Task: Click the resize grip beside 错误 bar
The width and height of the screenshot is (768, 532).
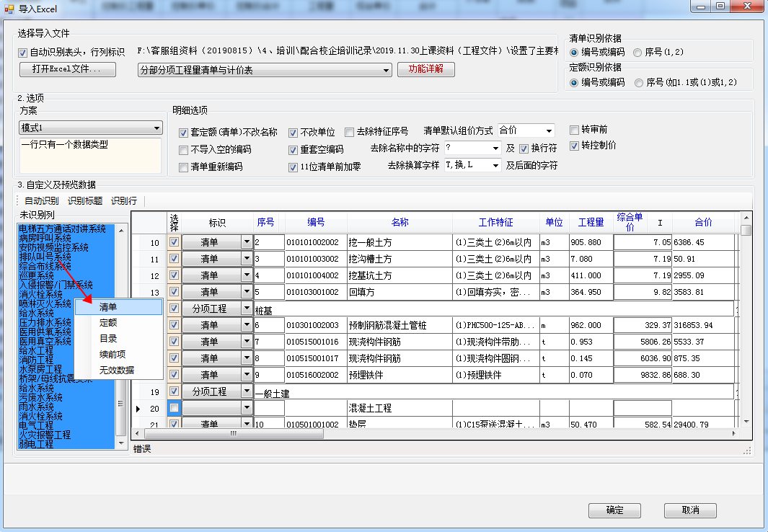Action: coord(747,451)
